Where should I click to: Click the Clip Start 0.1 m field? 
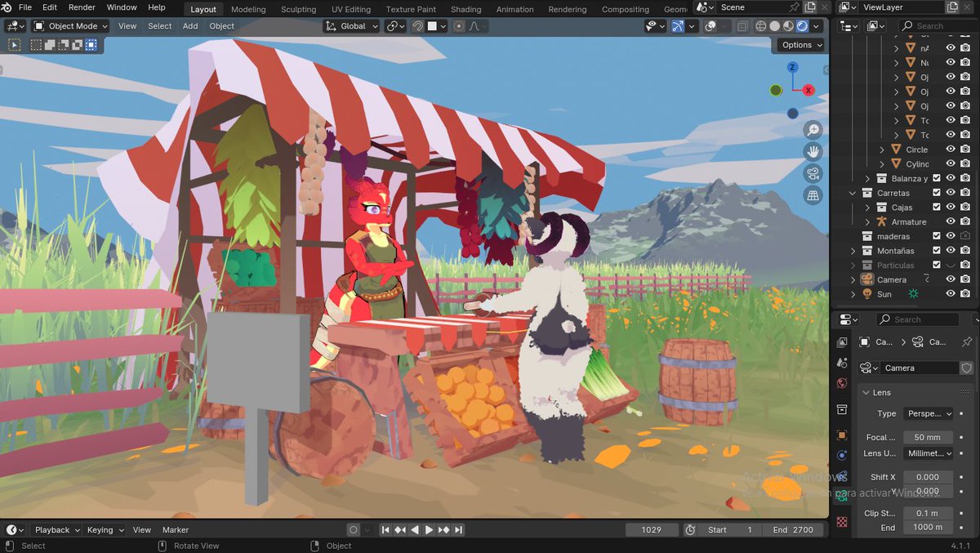coord(929,513)
